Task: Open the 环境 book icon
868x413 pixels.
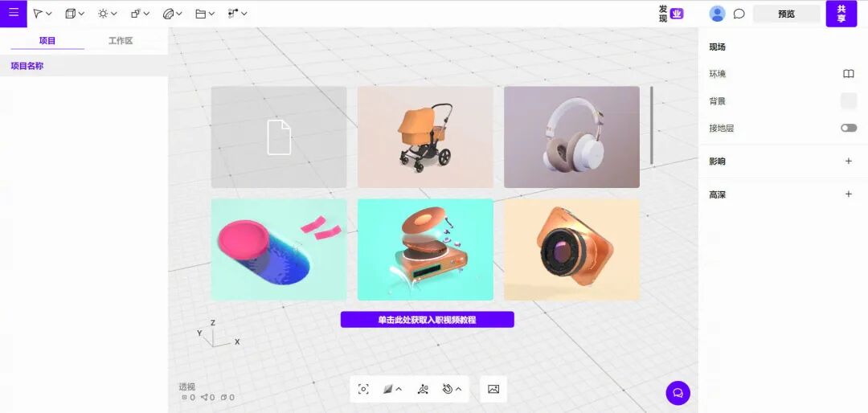Action: [x=849, y=74]
